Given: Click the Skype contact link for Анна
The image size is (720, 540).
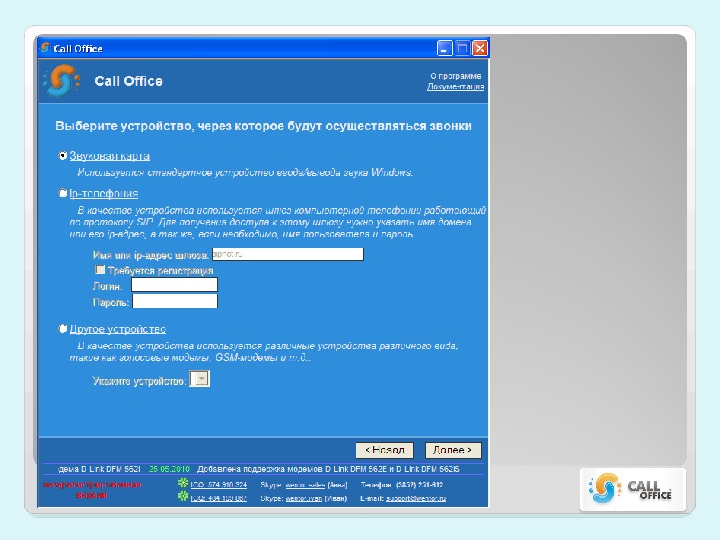Looking at the screenshot, I should (x=305, y=485).
